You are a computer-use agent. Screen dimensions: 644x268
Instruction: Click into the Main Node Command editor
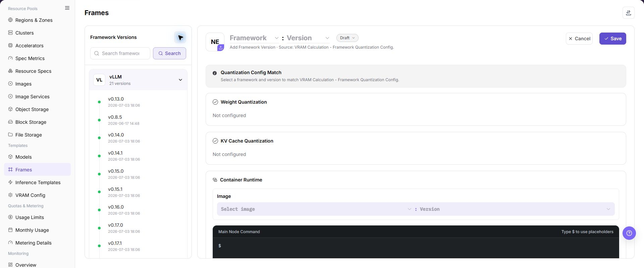click(x=416, y=248)
